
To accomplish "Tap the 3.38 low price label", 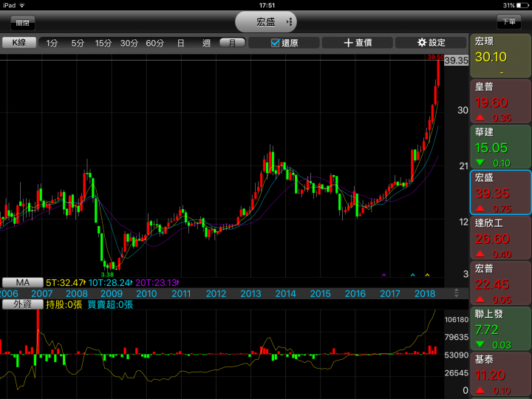I will click(x=107, y=274).
